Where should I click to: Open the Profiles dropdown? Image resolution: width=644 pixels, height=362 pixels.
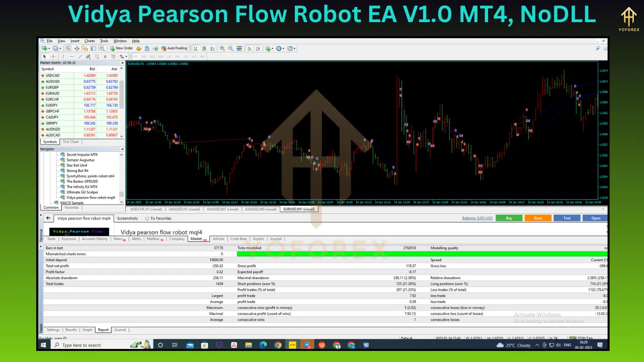(56, 48)
